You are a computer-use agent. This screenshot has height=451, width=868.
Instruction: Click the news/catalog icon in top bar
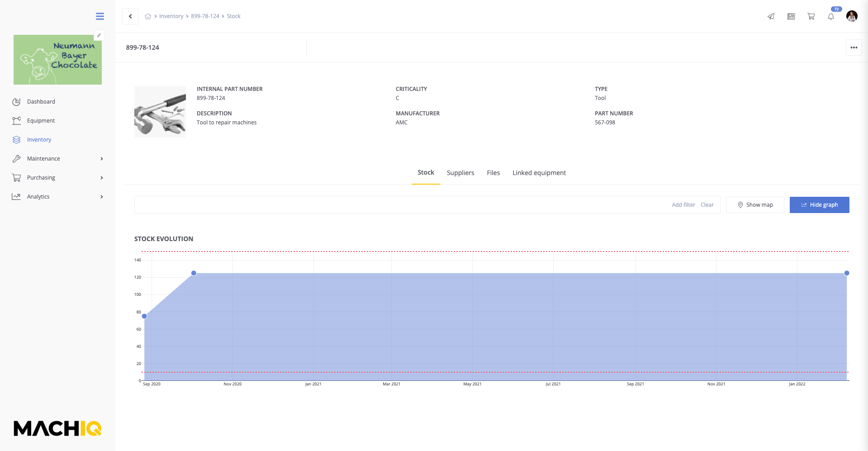coord(791,16)
